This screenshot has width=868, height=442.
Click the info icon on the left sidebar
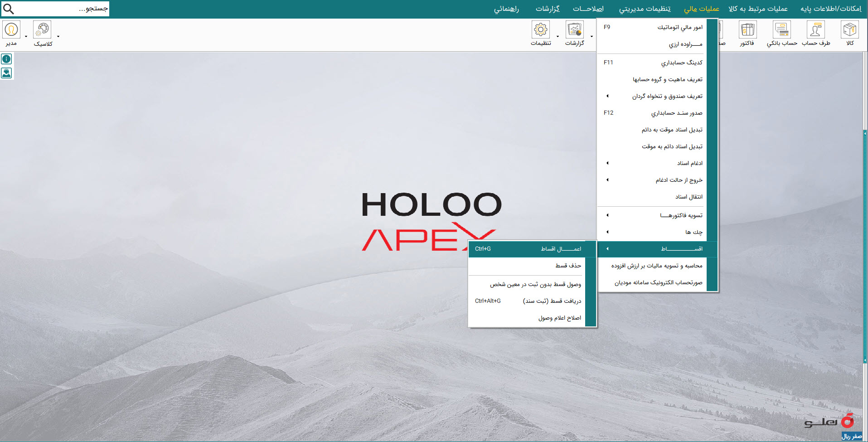click(x=6, y=59)
